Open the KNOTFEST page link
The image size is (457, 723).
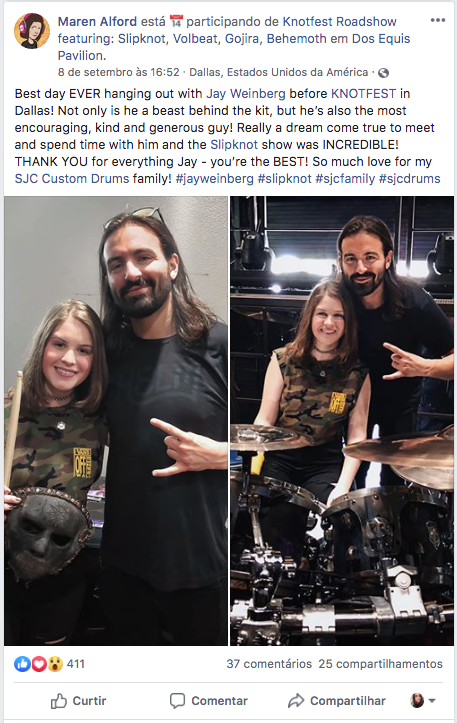(x=363, y=94)
